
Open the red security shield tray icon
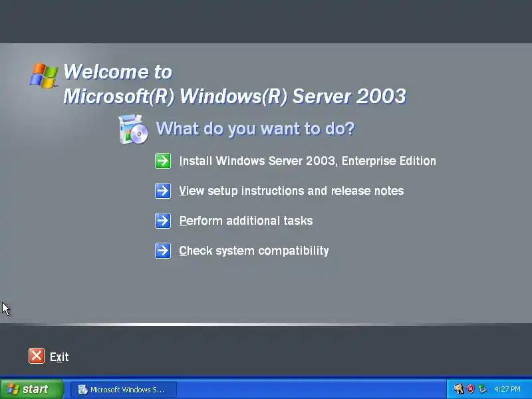[470, 389]
